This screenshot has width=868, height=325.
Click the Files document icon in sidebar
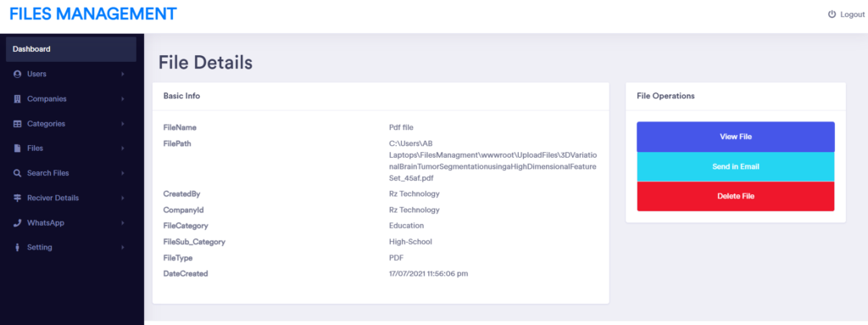(x=17, y=148)
